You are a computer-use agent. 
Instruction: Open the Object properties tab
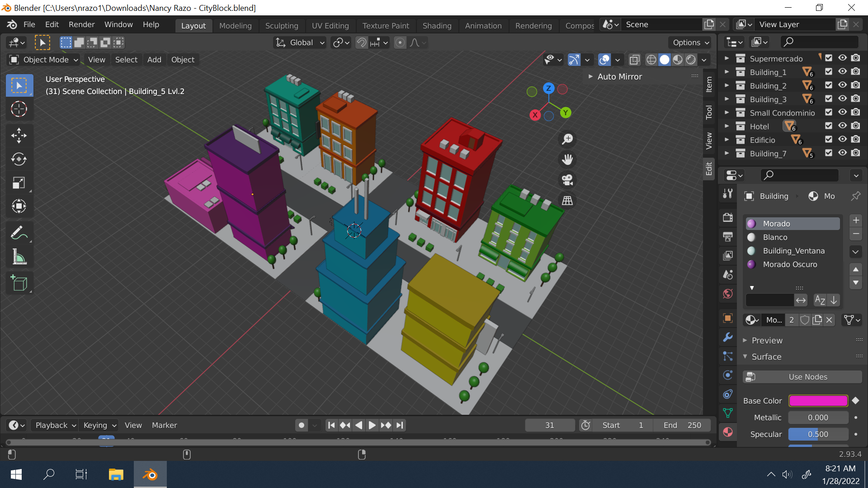(728, 318)
